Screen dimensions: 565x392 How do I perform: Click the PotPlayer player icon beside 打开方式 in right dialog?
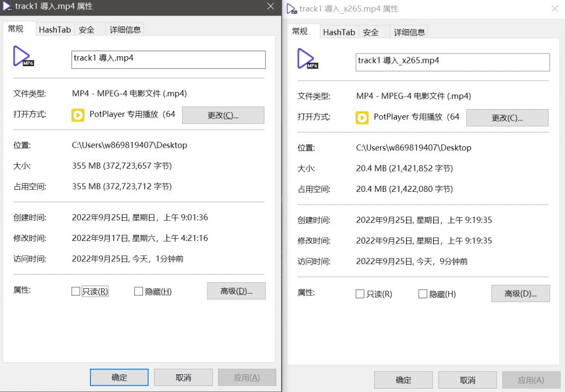click(x=361, y=117)
